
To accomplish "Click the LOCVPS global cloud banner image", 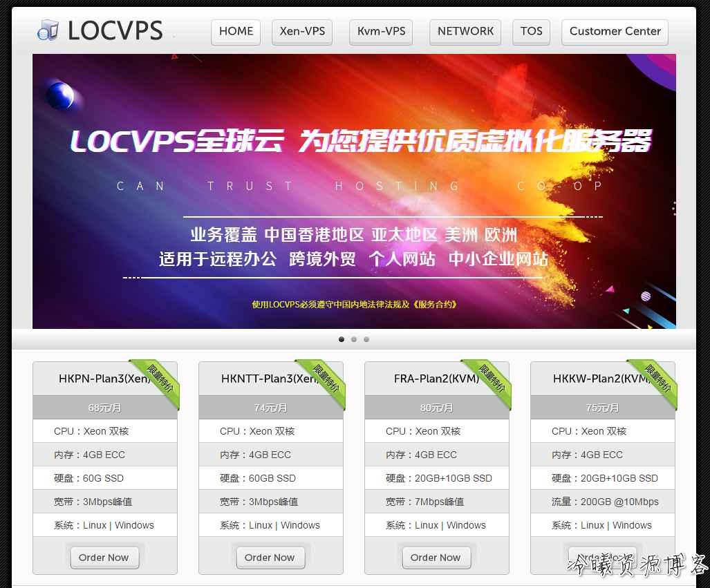I will tap(354, 191).
